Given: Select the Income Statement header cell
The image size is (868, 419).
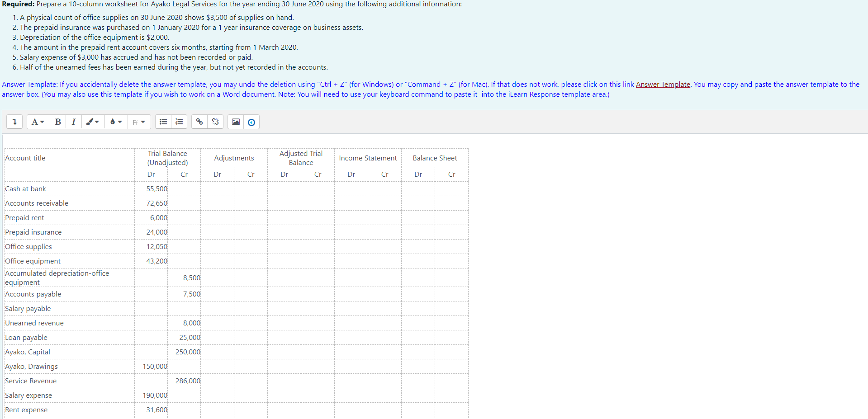Looking at the screenshot, I should click(367, 158).
